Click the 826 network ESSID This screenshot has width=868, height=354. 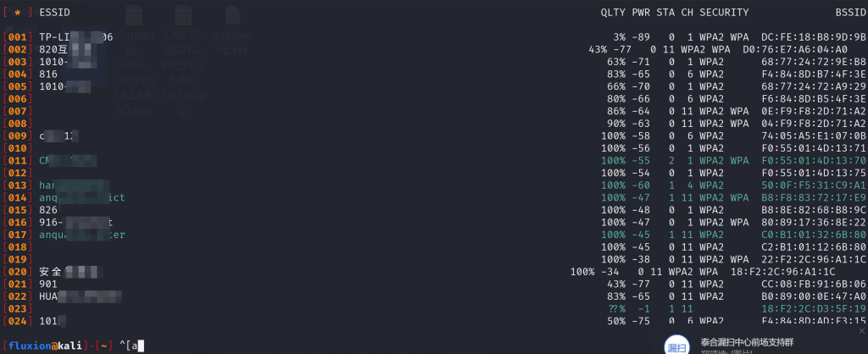48,209
